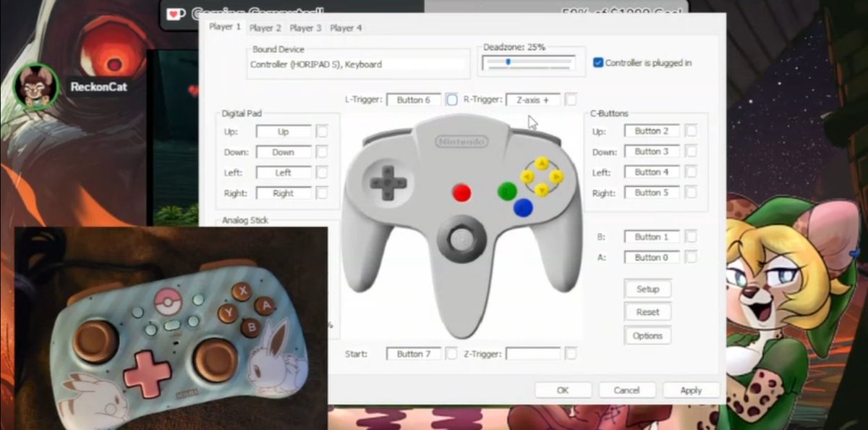Switch to the Player 1 tab
868x430 pixels.
pyautogui.click(x=224, y=27)
